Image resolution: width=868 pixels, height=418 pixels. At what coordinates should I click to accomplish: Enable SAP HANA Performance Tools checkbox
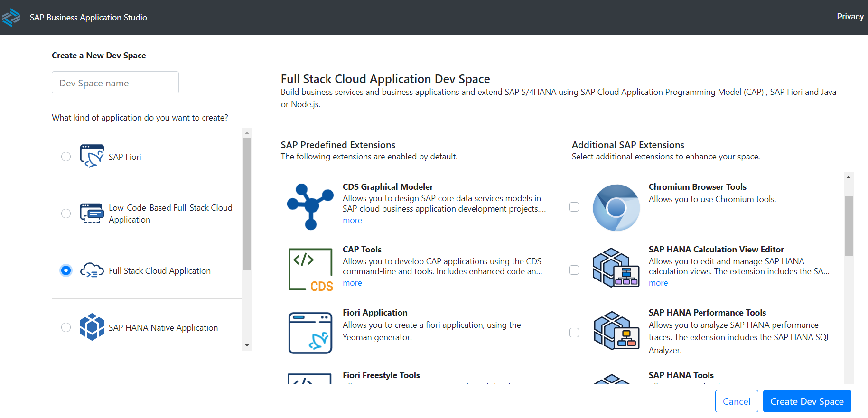pyautogui.click(x=574, y=333)
